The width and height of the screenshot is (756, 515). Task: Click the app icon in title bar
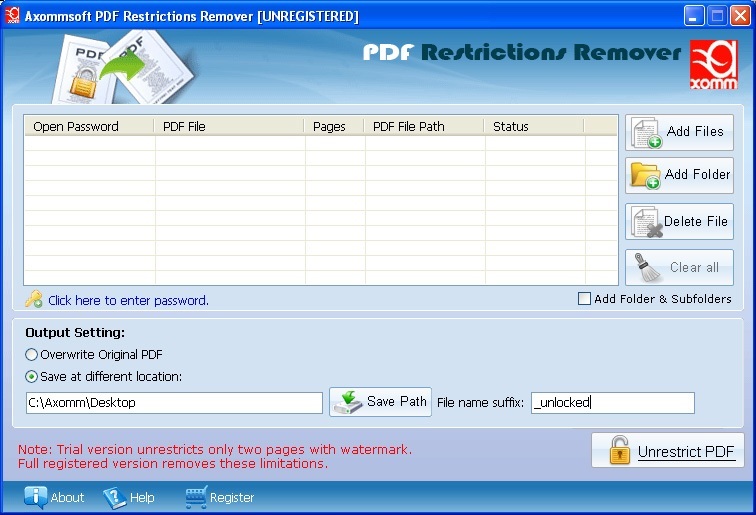(x=12, y=15)
